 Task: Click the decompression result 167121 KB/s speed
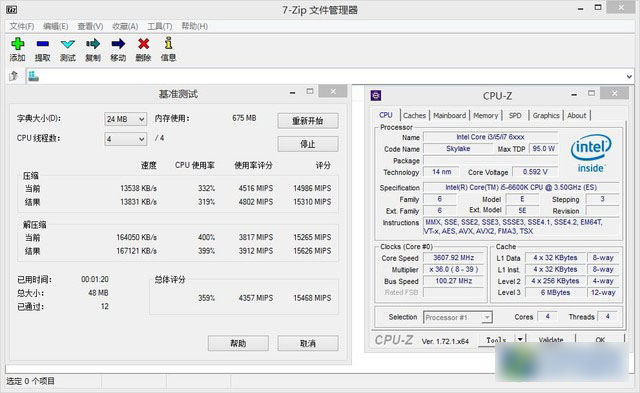click(136, 251)
